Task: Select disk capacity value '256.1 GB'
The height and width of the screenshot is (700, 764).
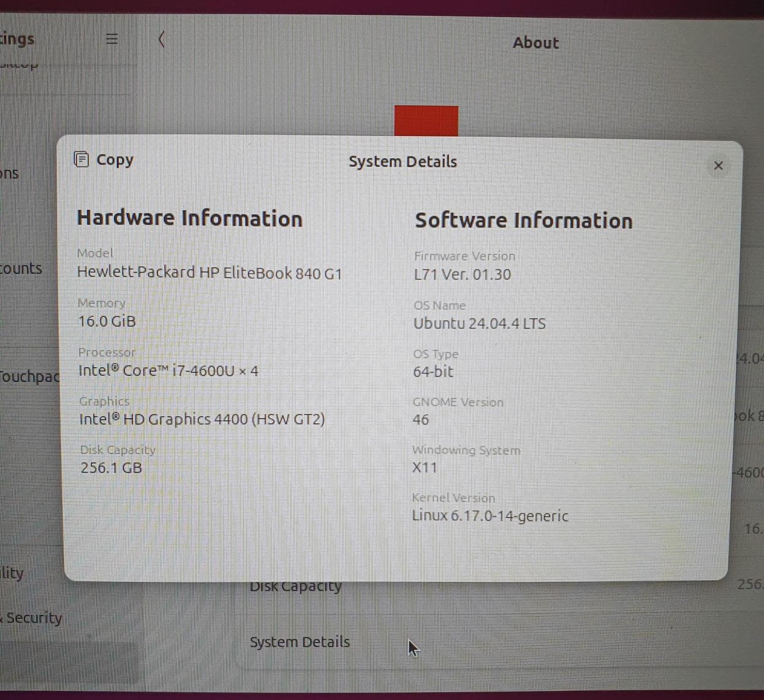Action: point(112,468)
